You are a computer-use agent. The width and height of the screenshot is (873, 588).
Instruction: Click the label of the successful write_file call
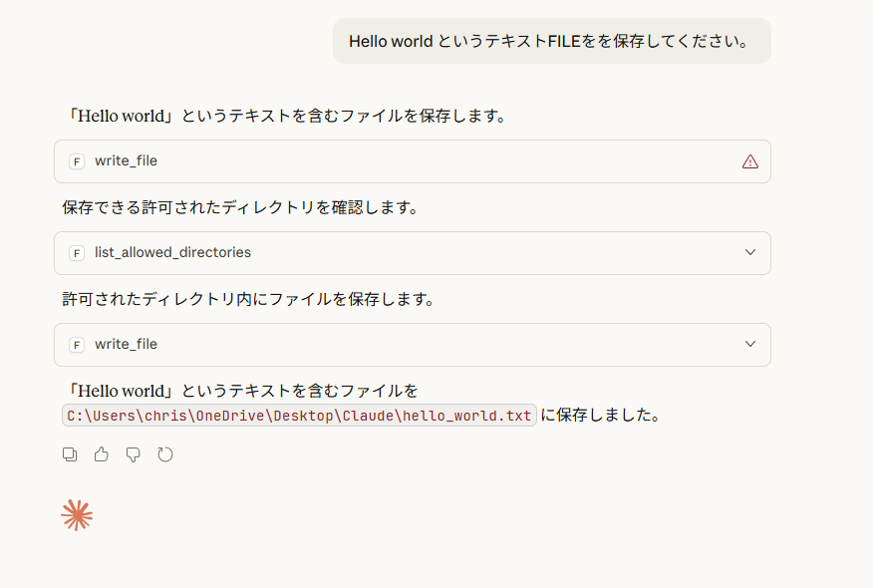[126, 345]
